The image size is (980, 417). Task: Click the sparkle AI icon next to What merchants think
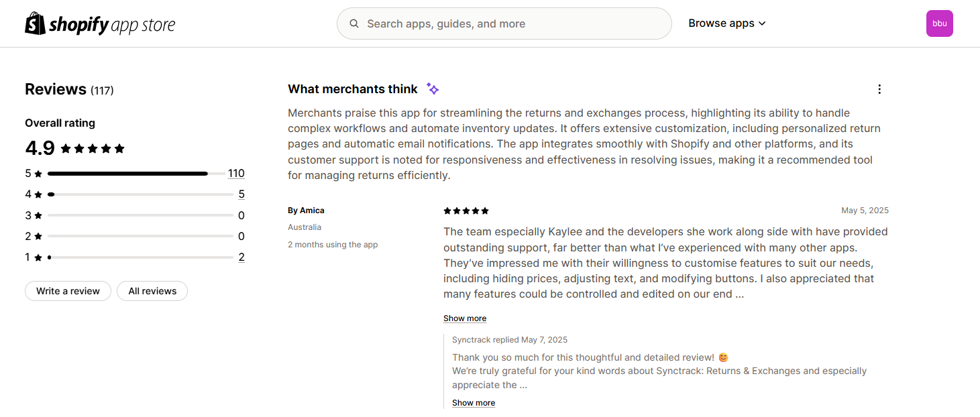click(433, 88)
